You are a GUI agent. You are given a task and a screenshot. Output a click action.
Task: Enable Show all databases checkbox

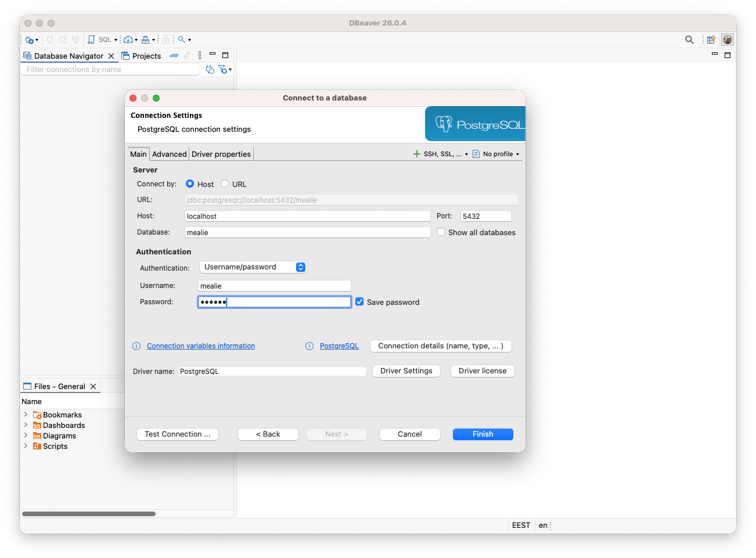[441, 232]
